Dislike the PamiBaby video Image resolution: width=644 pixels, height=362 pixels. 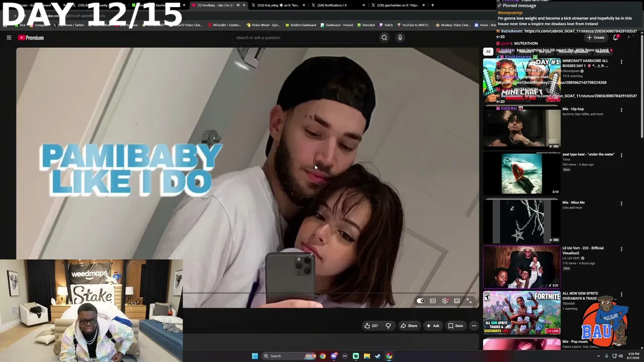(388, 326)
